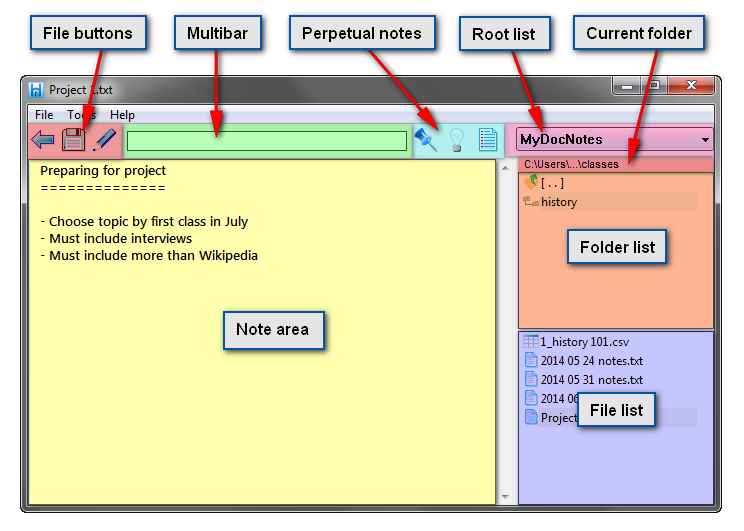This screenshot has width=744, height=531.
Task: Close the Project window
Action: 691,85
